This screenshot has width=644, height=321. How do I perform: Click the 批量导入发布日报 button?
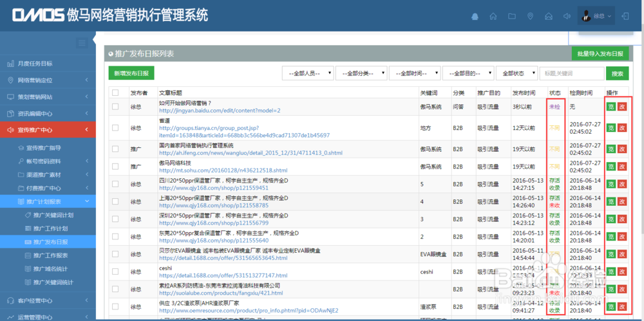point(600,53)
